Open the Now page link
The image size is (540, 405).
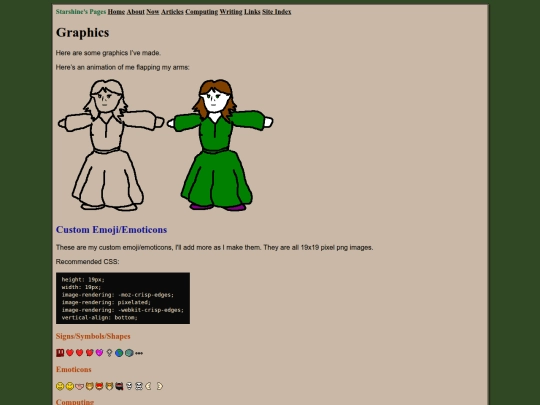pos(153,12)
